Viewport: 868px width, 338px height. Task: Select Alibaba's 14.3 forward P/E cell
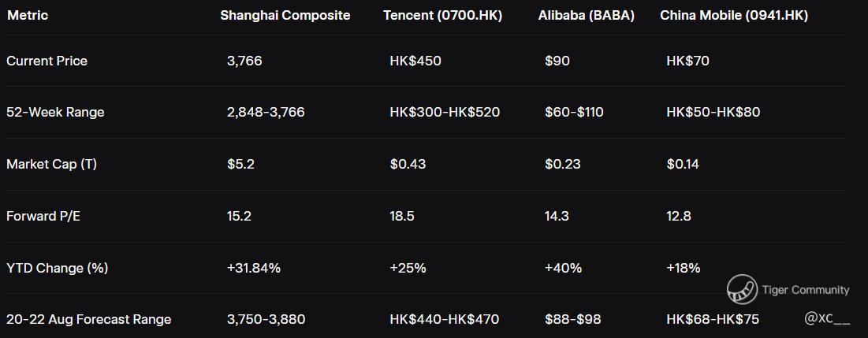click(x=557, y=216)
